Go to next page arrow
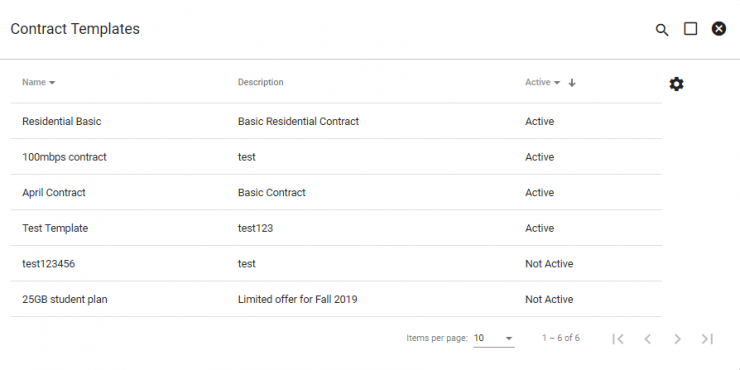This screenshot has width=740, height=370. click(677, 338)
